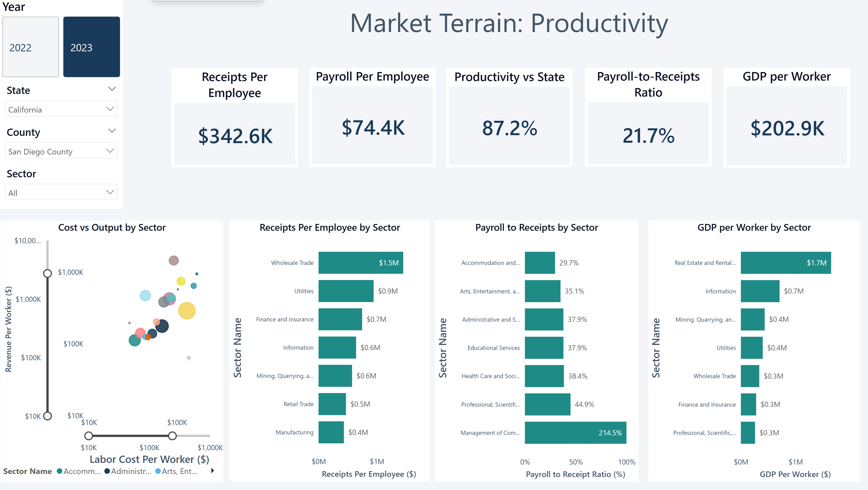Select Administr... legend entry
This screenshot has height=490, width=868.
[x=128, y=471]
